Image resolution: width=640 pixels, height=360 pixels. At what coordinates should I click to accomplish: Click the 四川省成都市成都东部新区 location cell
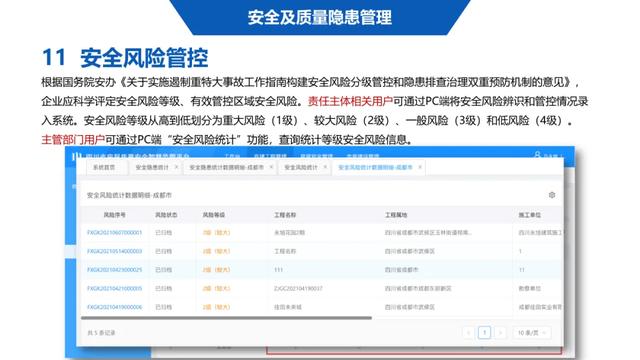click(x=418, y=288)
